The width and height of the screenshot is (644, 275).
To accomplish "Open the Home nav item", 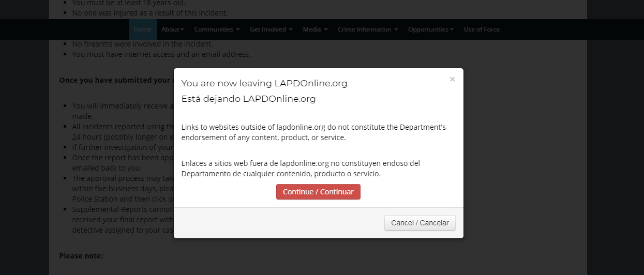I will (x=143, y=29).
